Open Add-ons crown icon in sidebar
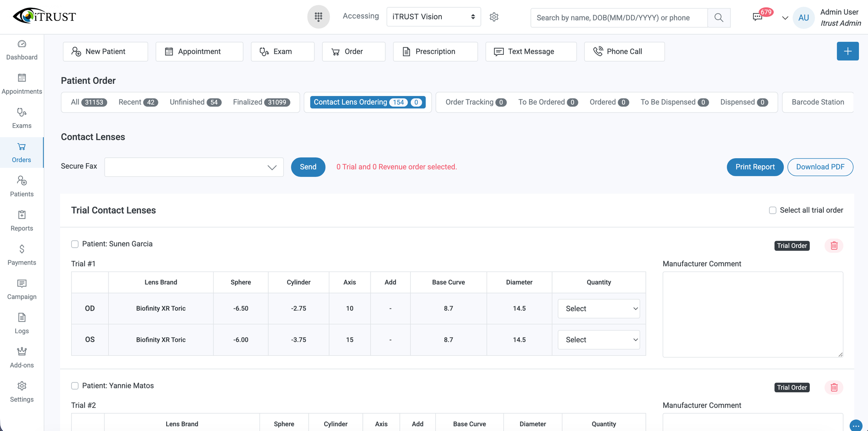The image size is (868, 431). coord(22,358)
